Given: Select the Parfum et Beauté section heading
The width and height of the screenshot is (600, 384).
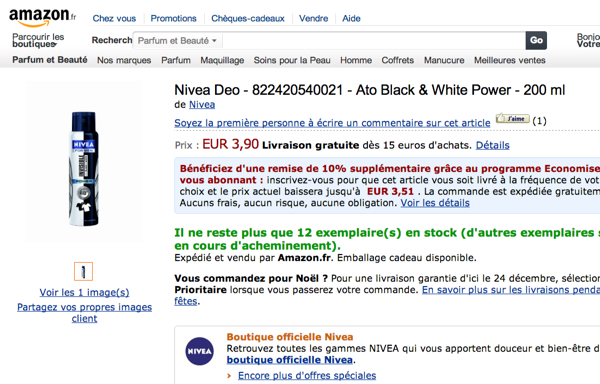Looking at the screenshot, I should coord(50,60).
